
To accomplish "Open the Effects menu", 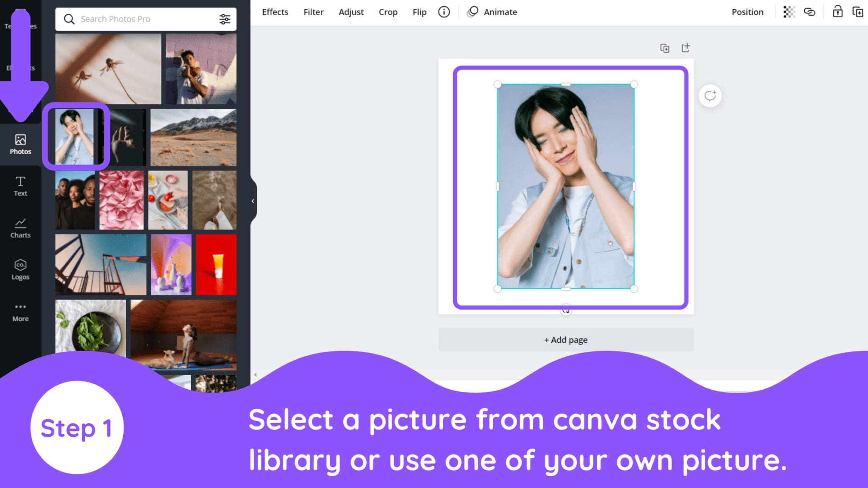I will [x=275, y=12].
